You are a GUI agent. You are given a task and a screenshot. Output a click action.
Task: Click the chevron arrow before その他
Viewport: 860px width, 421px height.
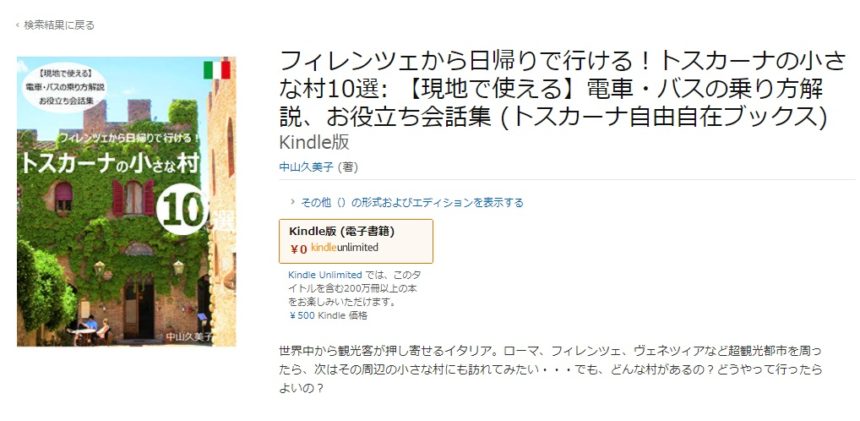coord(293,202)
